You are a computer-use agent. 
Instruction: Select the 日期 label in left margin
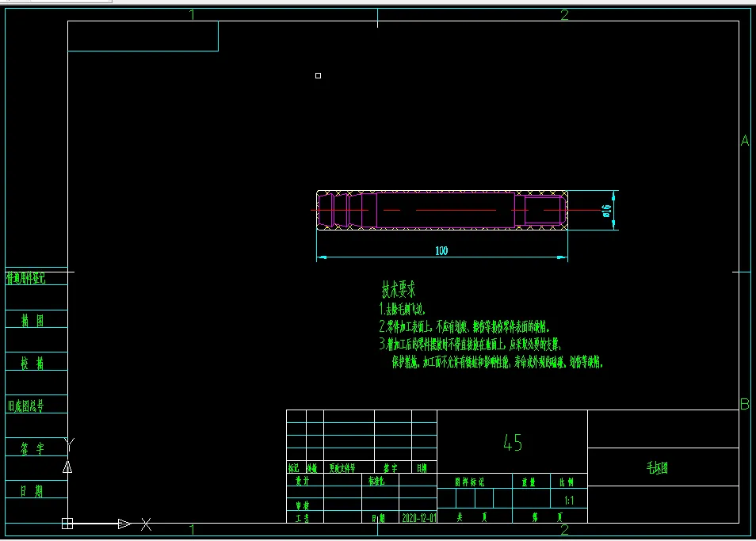tap(32, 491)
